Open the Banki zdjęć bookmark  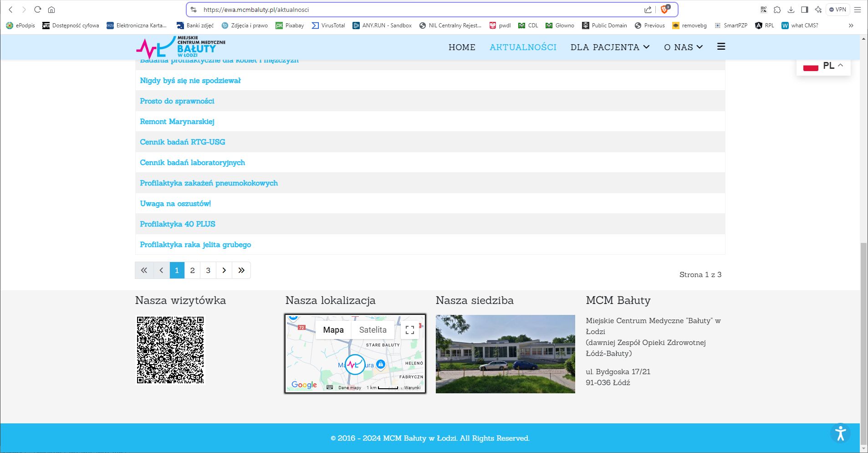point(195,26)
